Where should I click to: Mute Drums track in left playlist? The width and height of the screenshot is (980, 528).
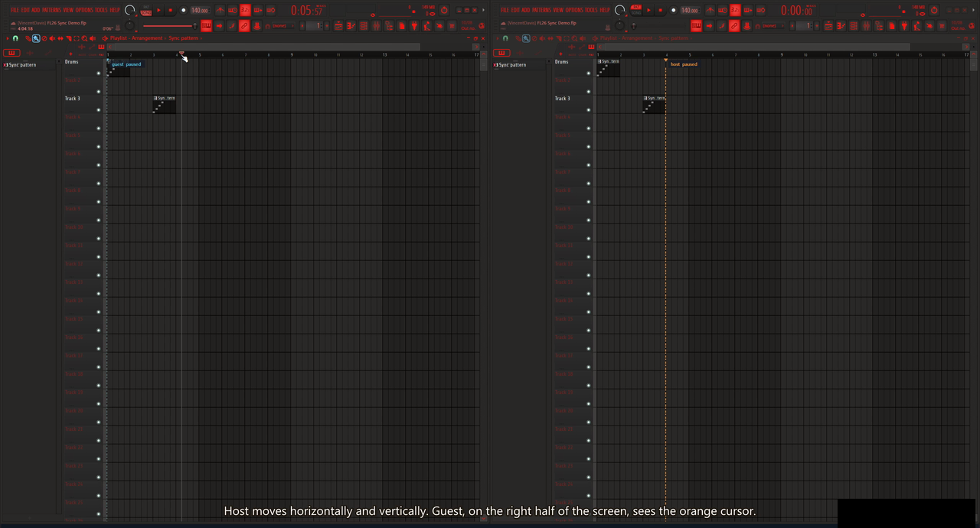(x=98, y=73)
